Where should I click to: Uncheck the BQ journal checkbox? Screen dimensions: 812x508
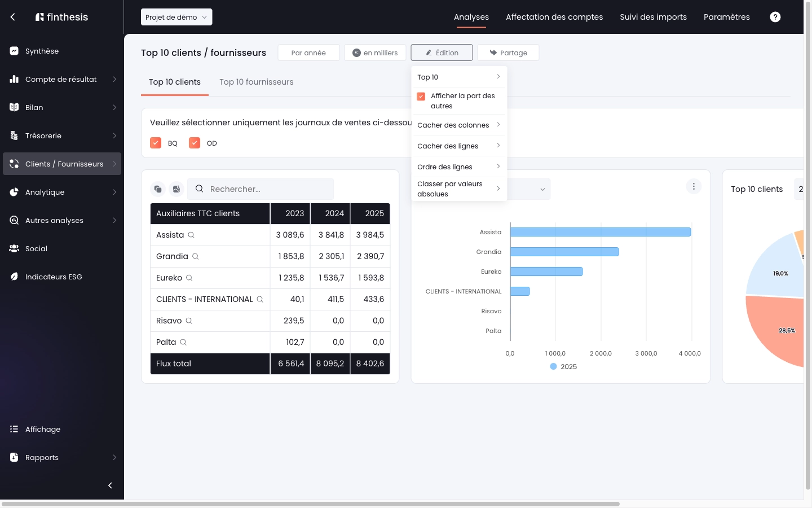point(156,143)
